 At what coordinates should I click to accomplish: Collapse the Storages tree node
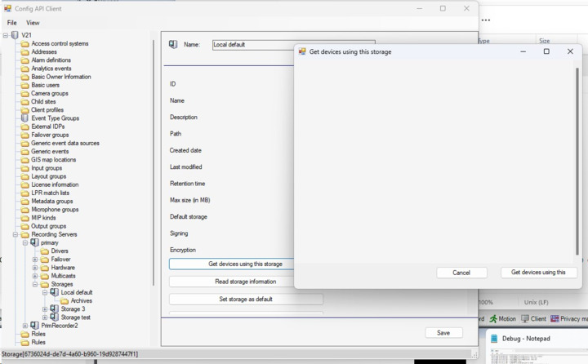[x=35, y=285]
